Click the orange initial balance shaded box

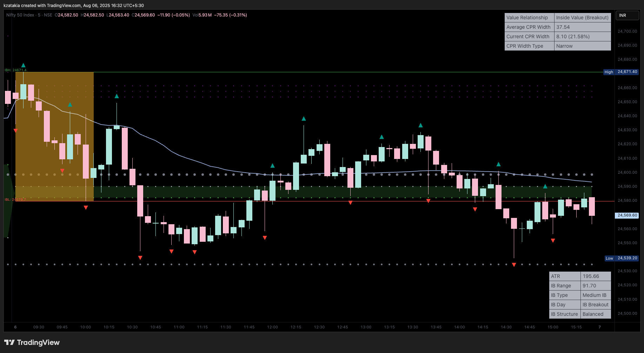(54, 136)
